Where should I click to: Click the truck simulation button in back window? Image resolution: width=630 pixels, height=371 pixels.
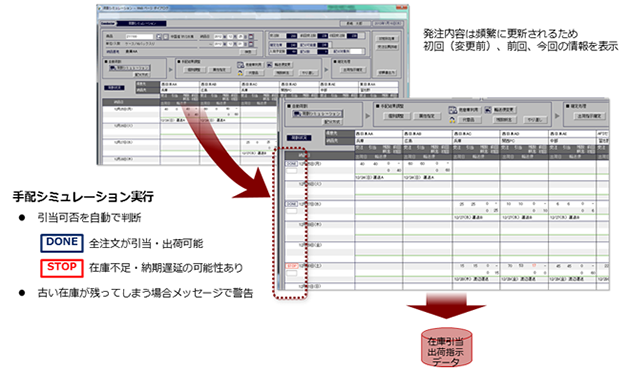click(x=129, y=68)
